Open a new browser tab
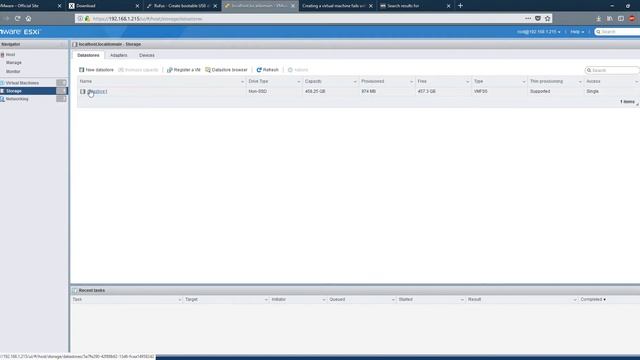The width and height of the screenshot is (640, 360). tap(460, 6)
